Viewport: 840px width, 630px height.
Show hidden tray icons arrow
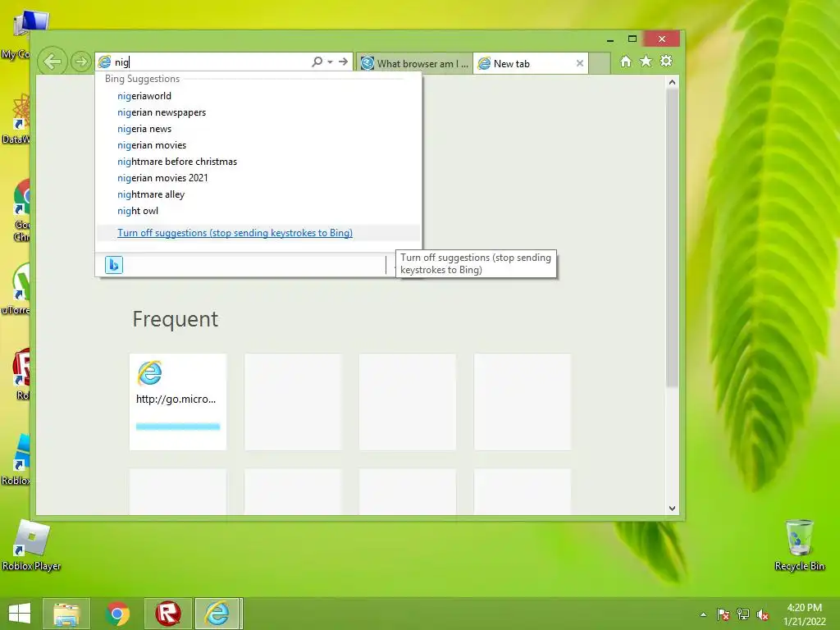click(x=703, y=614)
